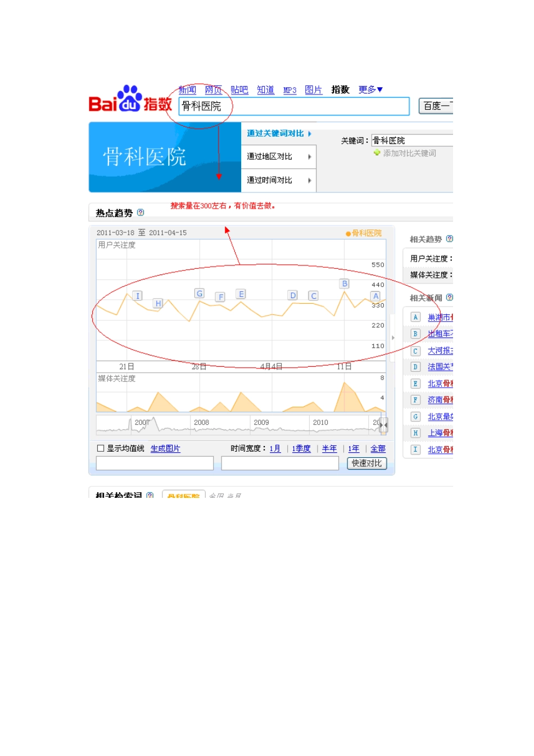Viewport: 534px width, 756px height.
Task: Click chart marker B at the peak
Action: coord(345,283)
